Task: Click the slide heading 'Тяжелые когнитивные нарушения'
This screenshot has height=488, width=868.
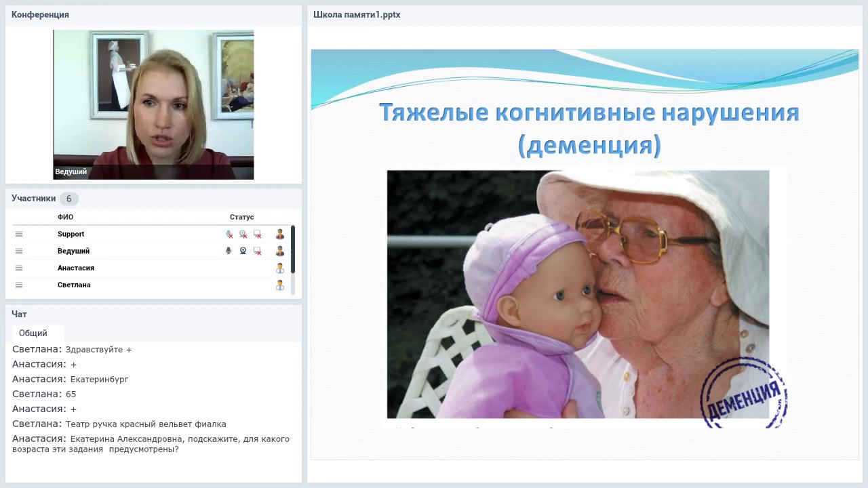Action: 589,112
